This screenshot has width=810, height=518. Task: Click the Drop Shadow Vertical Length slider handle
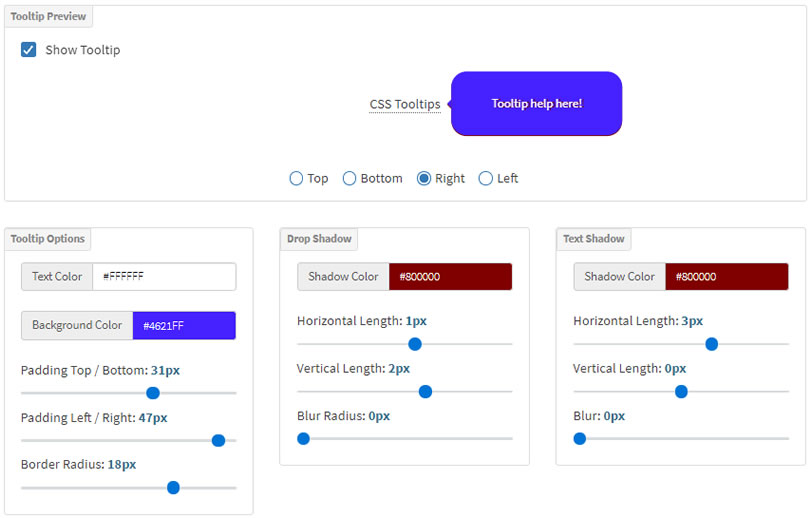tap(425, 391)
